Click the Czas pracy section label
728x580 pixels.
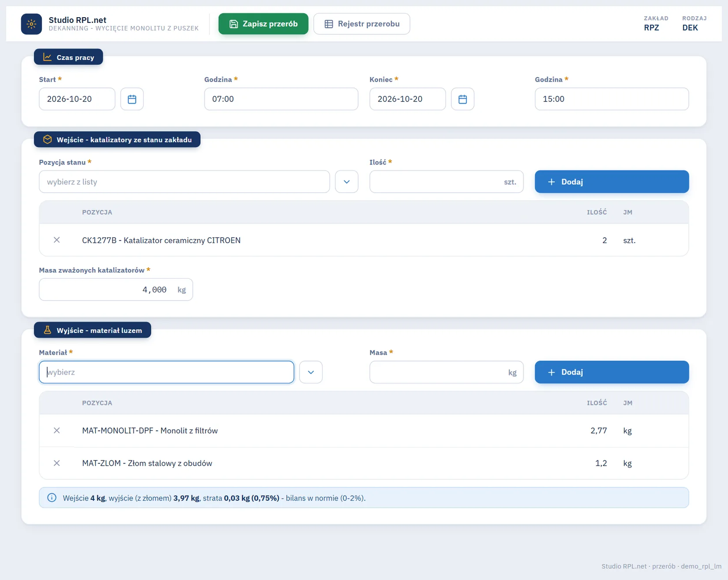click(68, 57)
